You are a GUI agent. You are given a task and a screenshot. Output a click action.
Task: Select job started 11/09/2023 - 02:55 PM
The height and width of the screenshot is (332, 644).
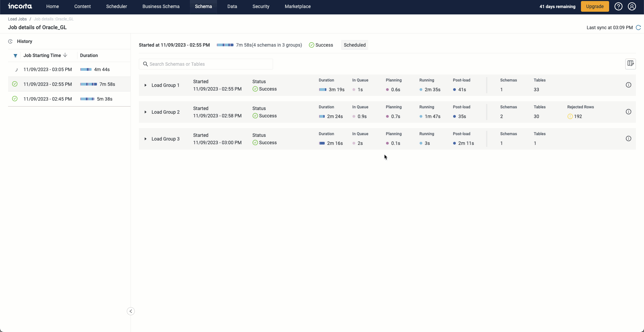[x=69, y=84]
